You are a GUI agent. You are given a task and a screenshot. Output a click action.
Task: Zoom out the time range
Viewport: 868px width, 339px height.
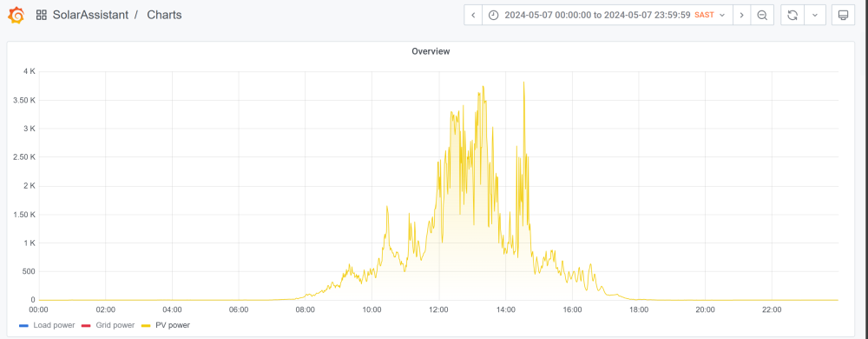762,15
